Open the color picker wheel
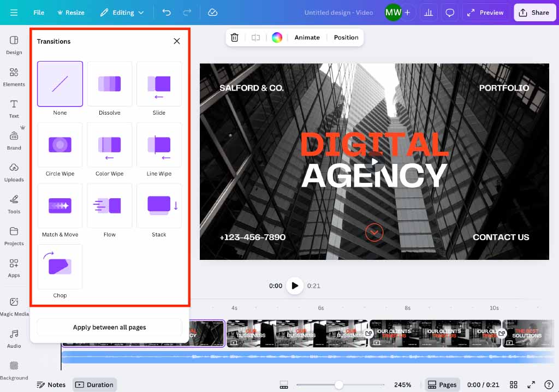 coord(277,37)
